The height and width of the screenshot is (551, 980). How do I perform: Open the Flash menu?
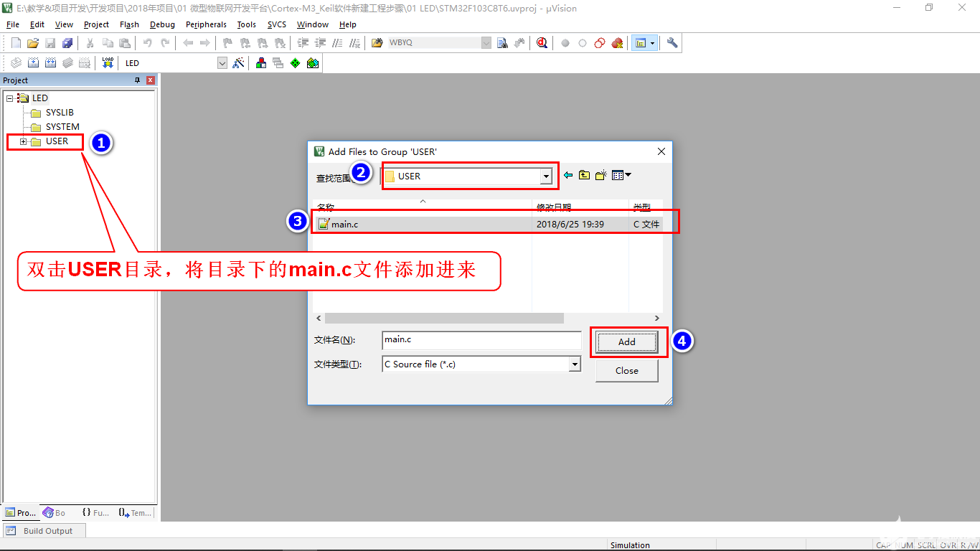(129, 24)
